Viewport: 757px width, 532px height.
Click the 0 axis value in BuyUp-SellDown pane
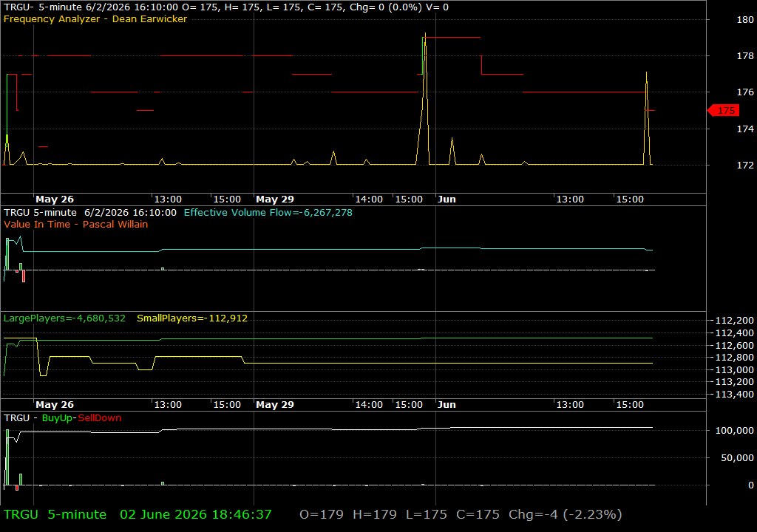point(751,485)
